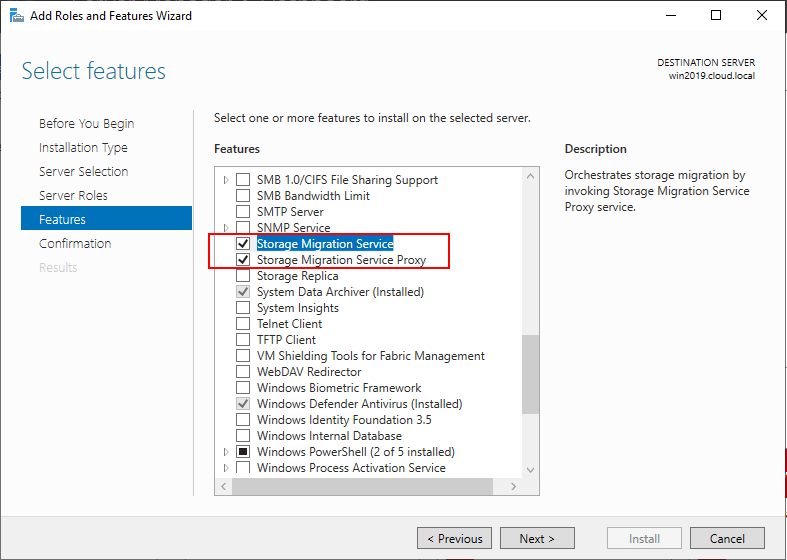The height and width of the screenshot is (560, 787).
Task: Click horizontal scroll left arrow in Features
Action: [x=223, y=486]
